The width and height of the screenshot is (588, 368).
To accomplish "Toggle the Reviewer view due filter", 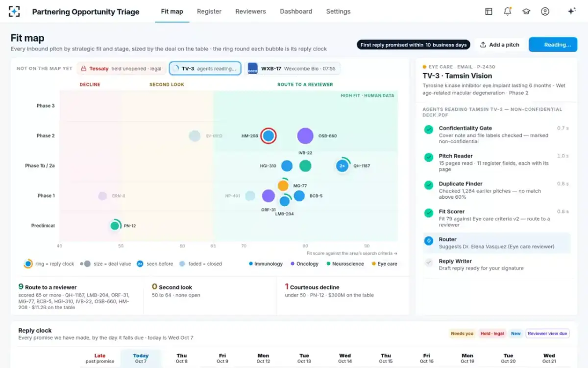I will point(547,334).
